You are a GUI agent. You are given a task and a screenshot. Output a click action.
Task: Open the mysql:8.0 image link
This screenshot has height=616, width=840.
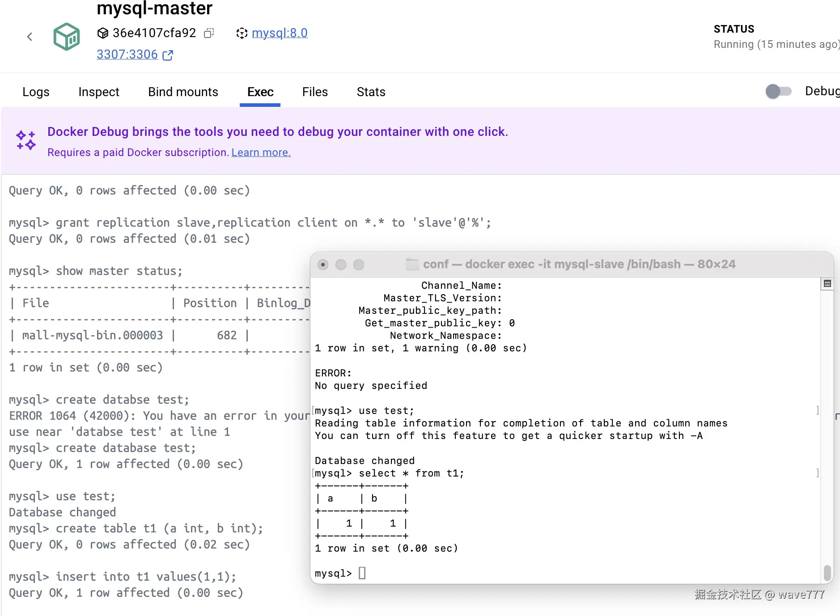(x=280, y=33)
